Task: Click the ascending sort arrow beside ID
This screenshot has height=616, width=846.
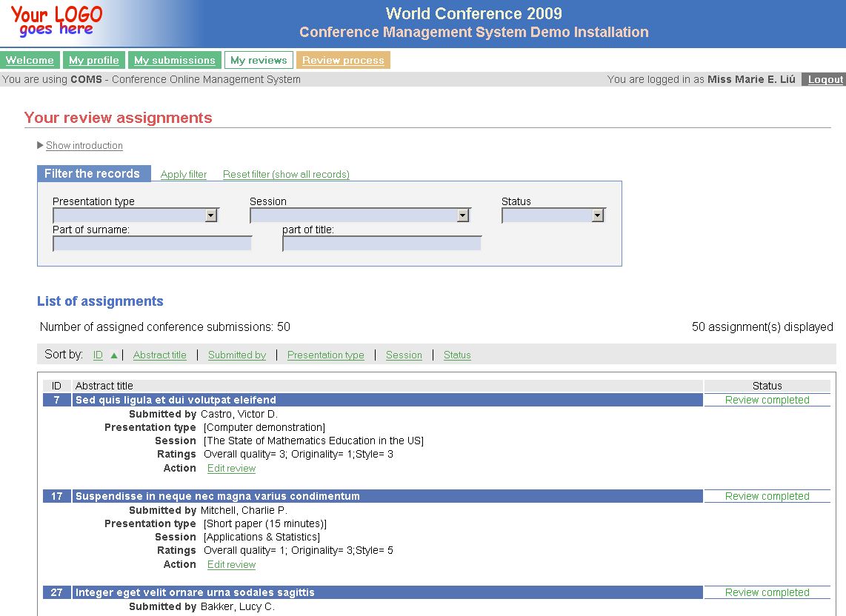Action: (x=114, y=355)
